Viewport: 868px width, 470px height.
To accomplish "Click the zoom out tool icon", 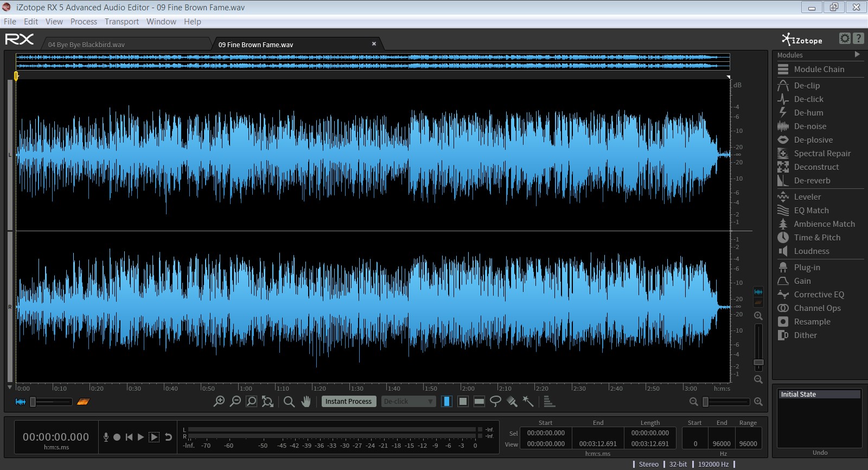I will (235, 402).
